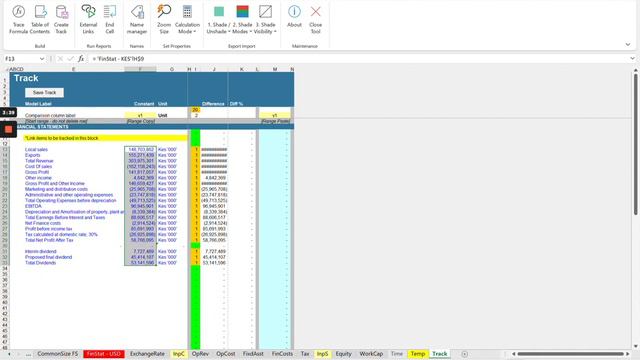Click the vertical scrollbar up arrow

click(x=636, y=71)
